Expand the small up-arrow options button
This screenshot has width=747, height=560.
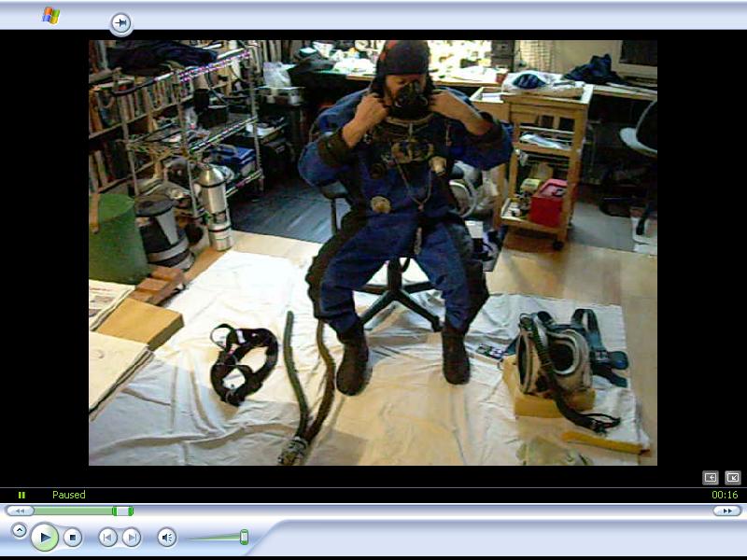(x=19, y=530)
